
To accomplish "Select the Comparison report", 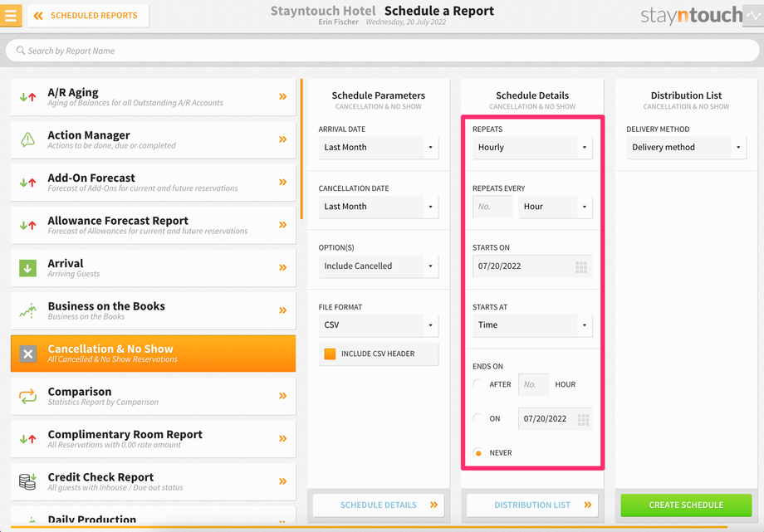I will [x=153, y=396].
